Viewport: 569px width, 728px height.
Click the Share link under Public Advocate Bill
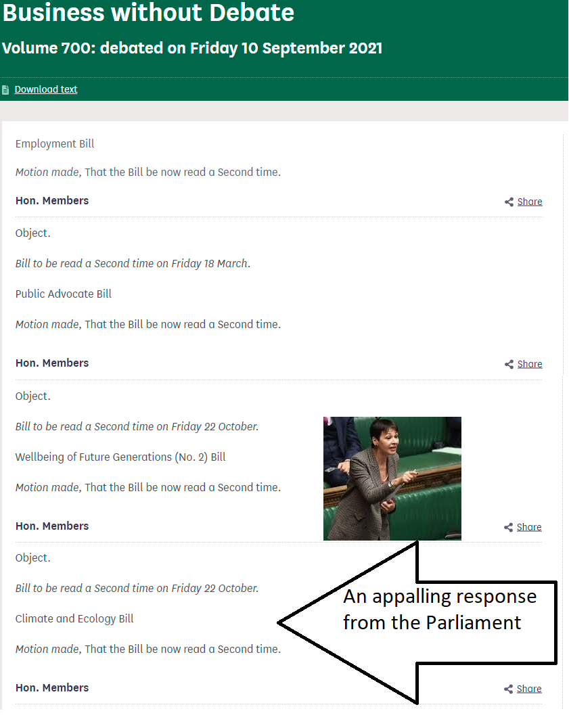tap(530, 364)
